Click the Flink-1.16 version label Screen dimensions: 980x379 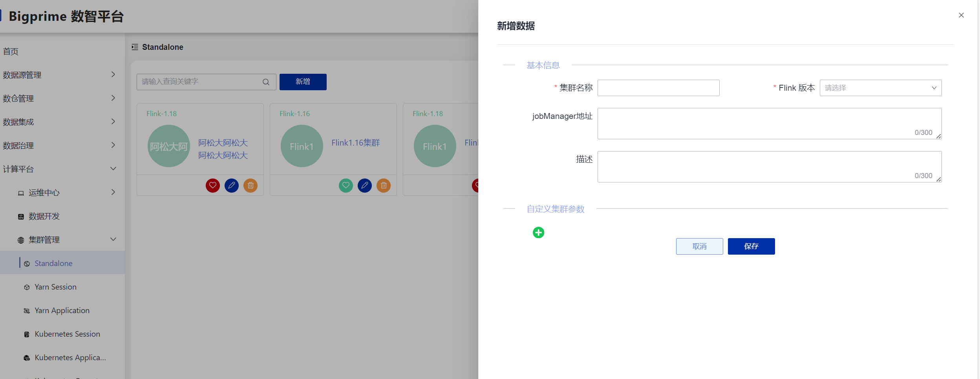click(x=295, y=114)
